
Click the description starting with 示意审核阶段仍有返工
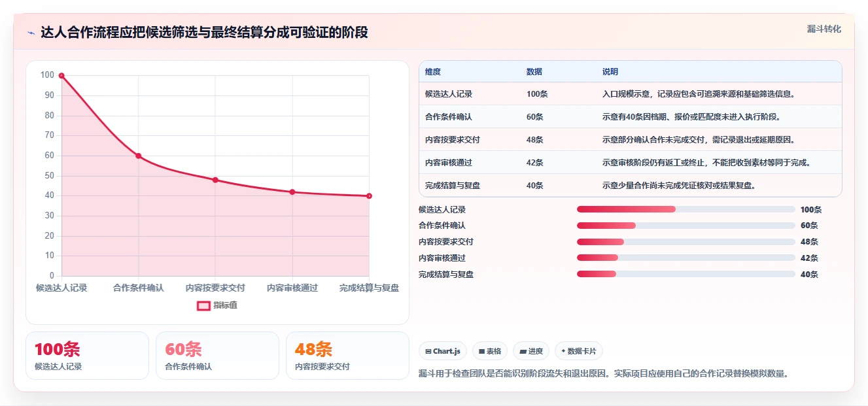(x=706, y=163)
